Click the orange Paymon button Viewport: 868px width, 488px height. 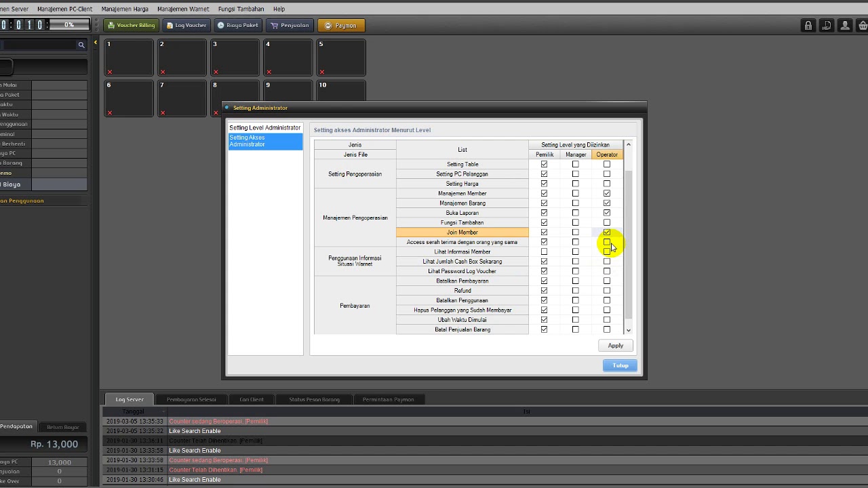pos(340,26)
